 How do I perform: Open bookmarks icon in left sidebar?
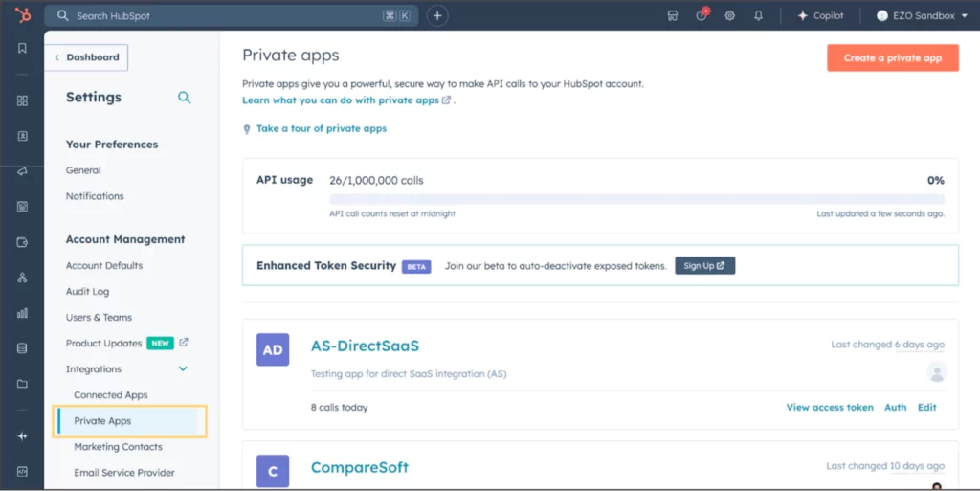pyautogui.click(x=22, y=49)
